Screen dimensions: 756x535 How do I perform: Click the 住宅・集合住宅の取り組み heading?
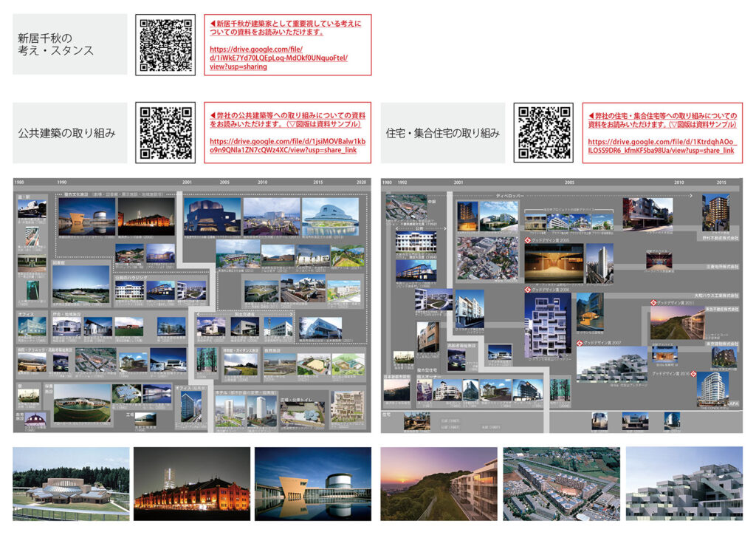(443, 133)
